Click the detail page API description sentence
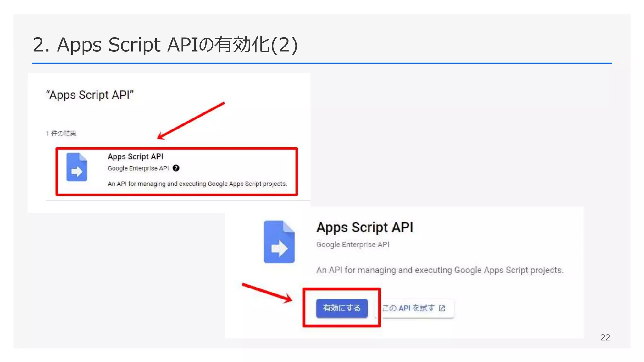 pos(440,270)
